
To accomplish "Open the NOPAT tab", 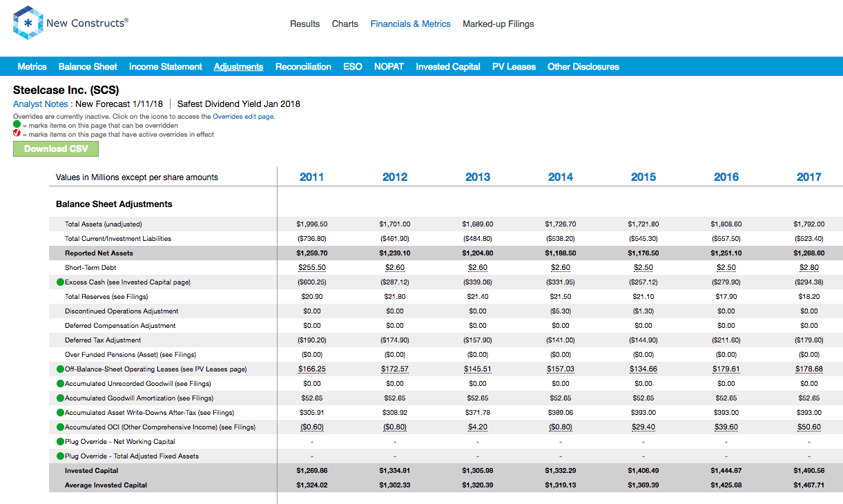I will coord(389,66).
